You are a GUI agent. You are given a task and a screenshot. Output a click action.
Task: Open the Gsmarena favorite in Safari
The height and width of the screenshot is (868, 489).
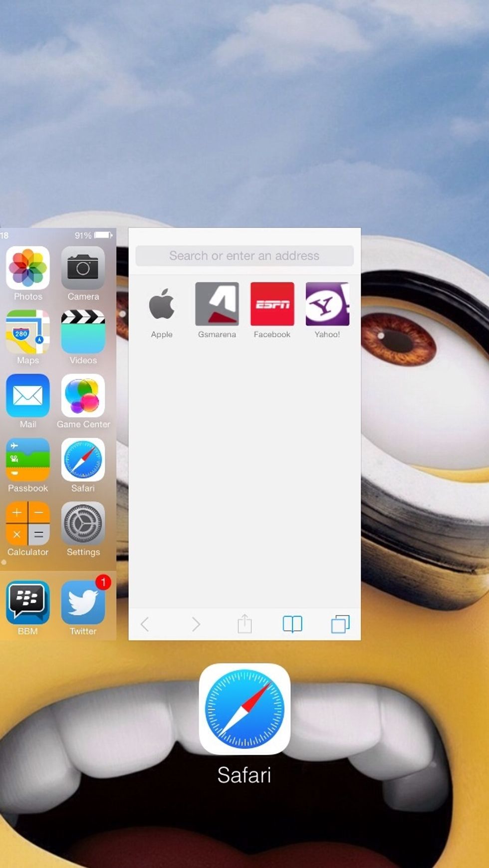coord(217,304)
